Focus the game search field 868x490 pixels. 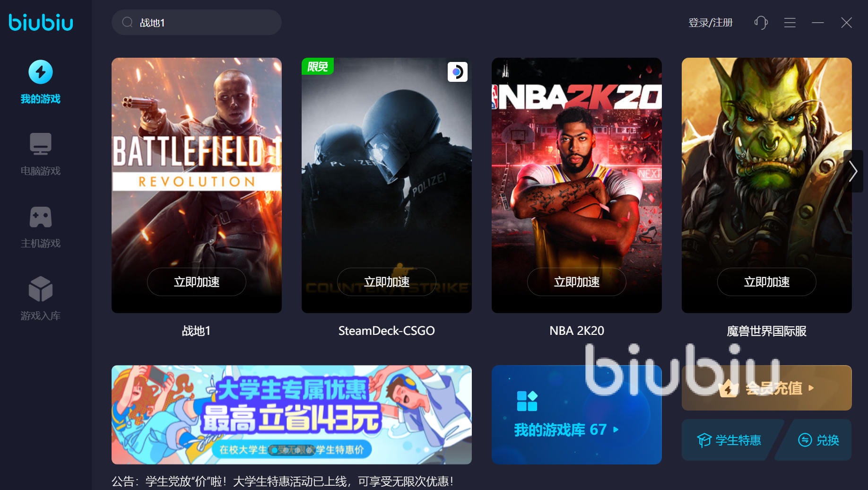click(x=197, y=22)
